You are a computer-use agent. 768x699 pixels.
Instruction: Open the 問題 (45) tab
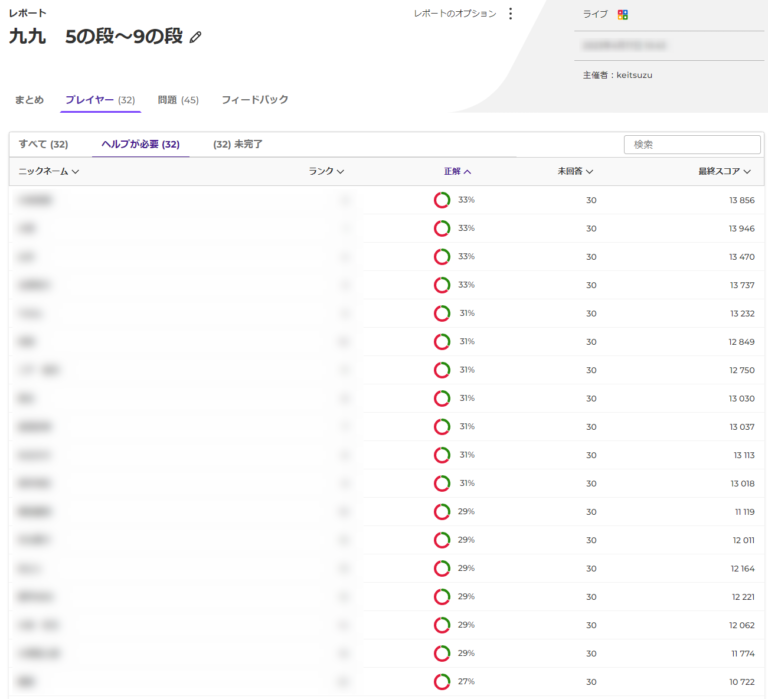(x=178, y=100)
